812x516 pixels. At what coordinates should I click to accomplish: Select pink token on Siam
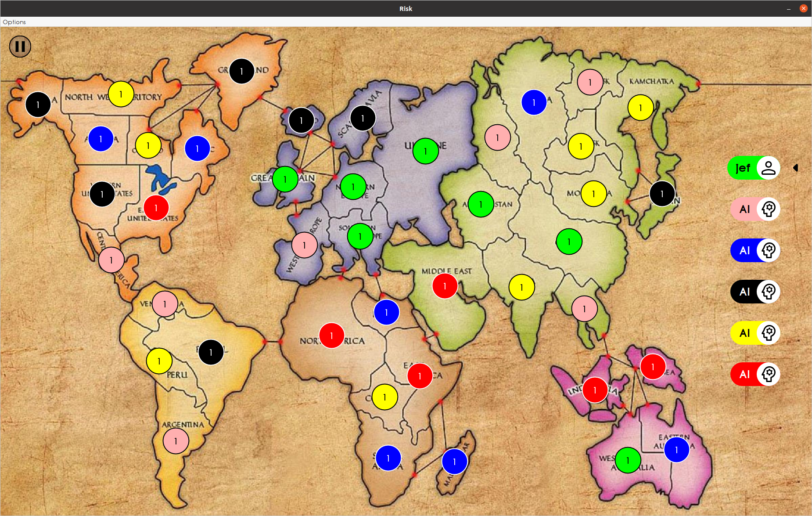[584, 309]
